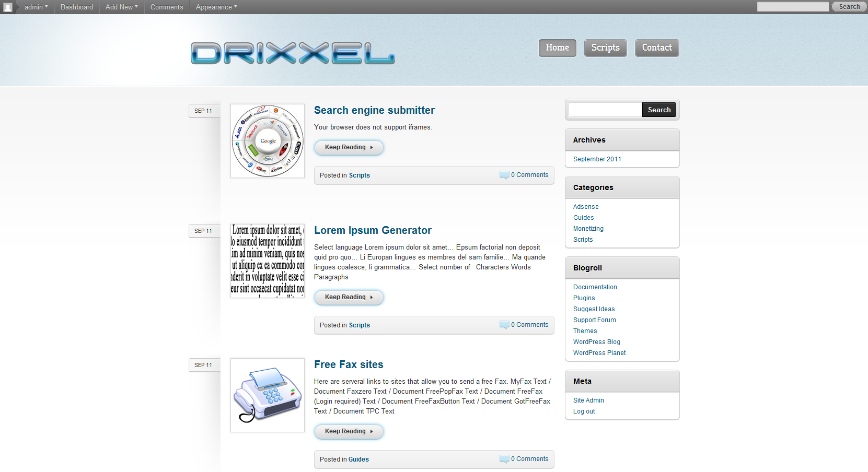Open the September 2011 archive
The width and height of the screenshot is (868, 472).
(597, 159)
